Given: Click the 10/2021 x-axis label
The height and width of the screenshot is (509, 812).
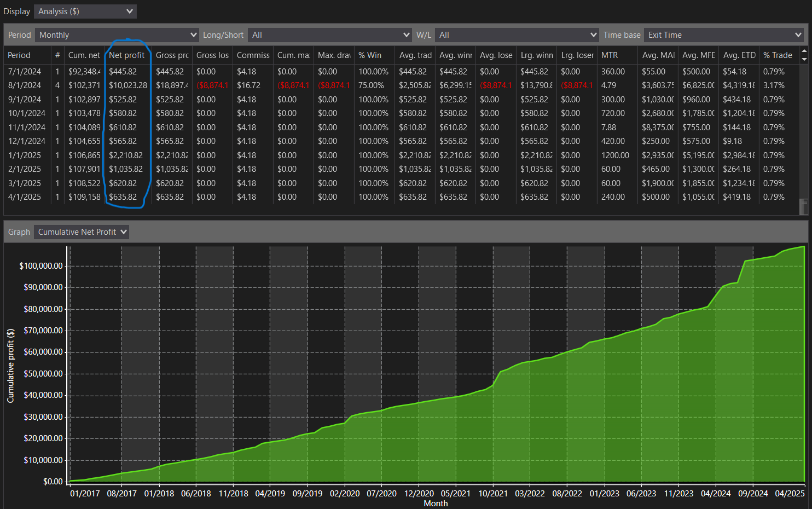Looking at the screenshot, I should [493, 494].
